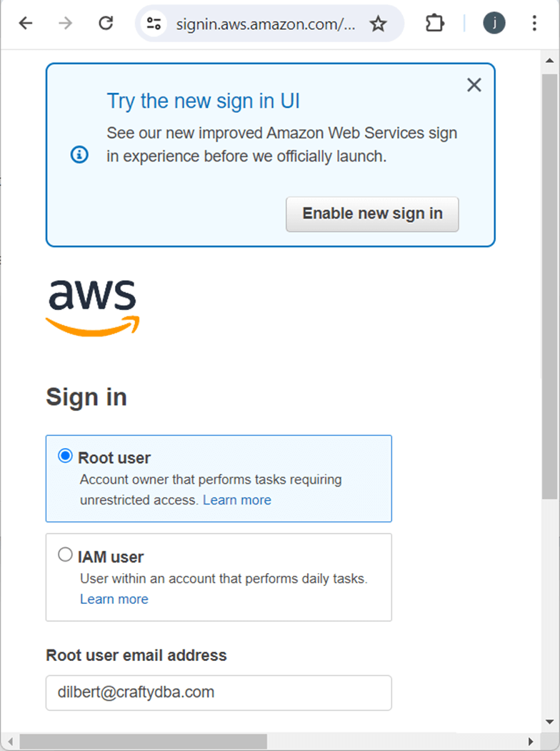This screenshot has width=560, height=751.
Task: Click the forward navigation arrow
Action: pos(66,22)
